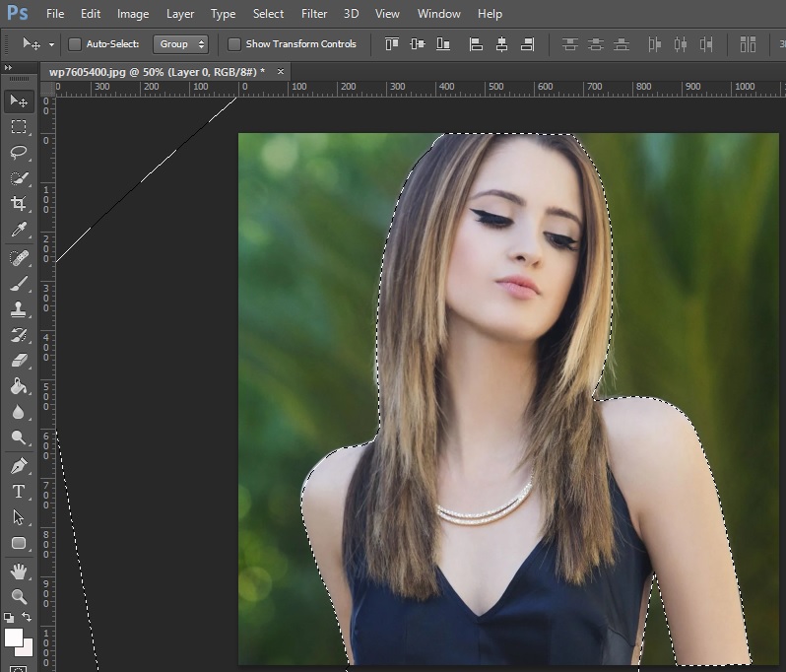Reset default foreground and background colors

9,618
